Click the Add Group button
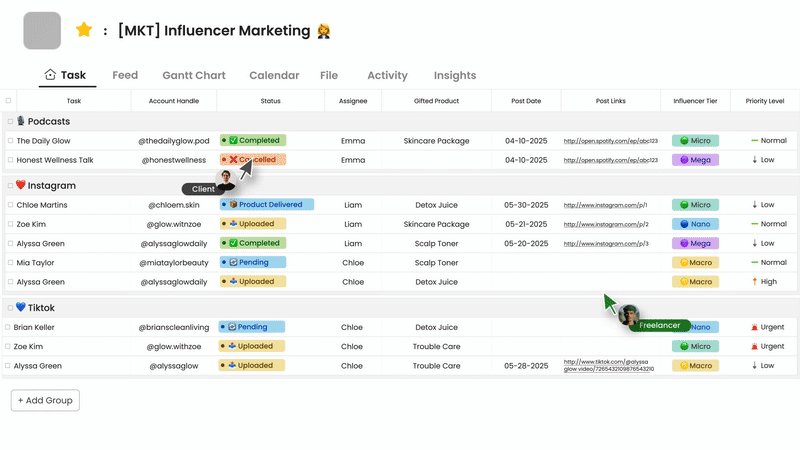Viewport: 800px width, 450px height. point(45,400)
